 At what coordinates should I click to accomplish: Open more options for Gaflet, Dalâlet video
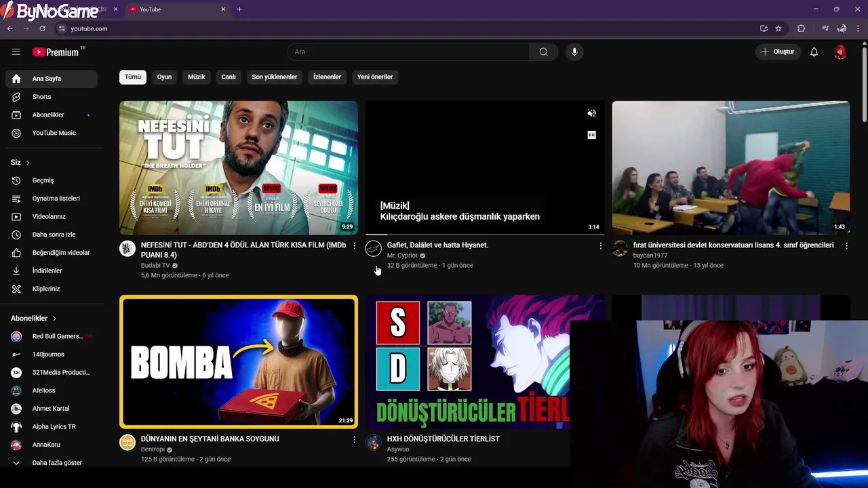click(600, 245)
